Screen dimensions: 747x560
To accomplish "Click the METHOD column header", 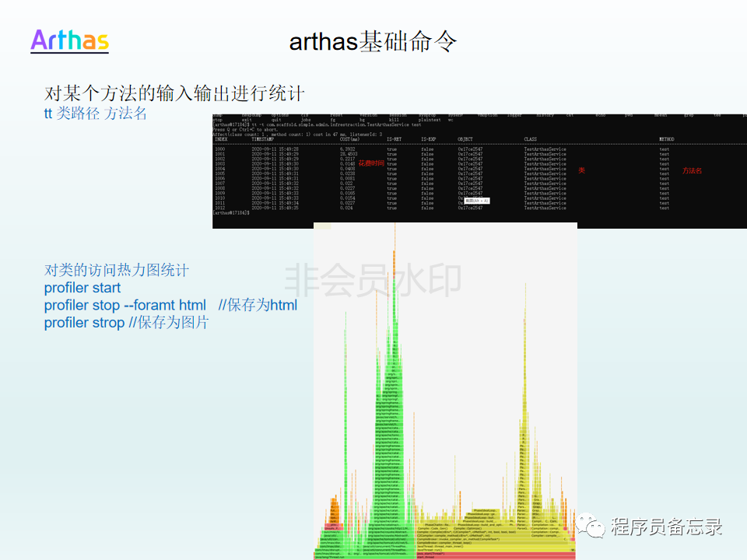I will pyautogui.click(x=667, y=139).
